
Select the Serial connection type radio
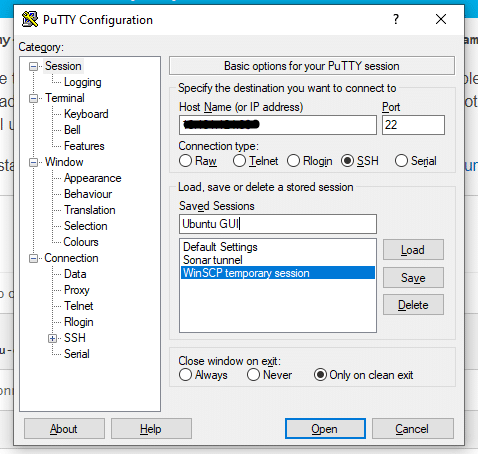coord(416,161)
